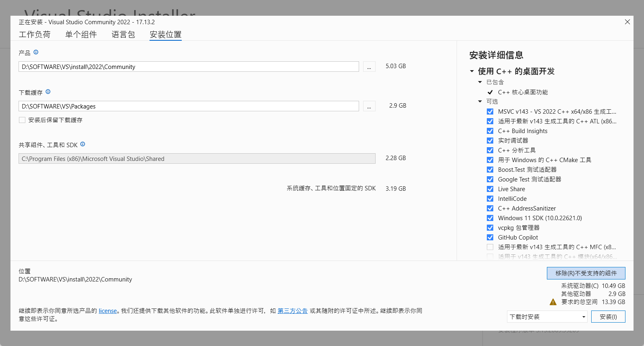Switch to the 工作负荷 tab

pyautogui.click(x=35, y=35)
